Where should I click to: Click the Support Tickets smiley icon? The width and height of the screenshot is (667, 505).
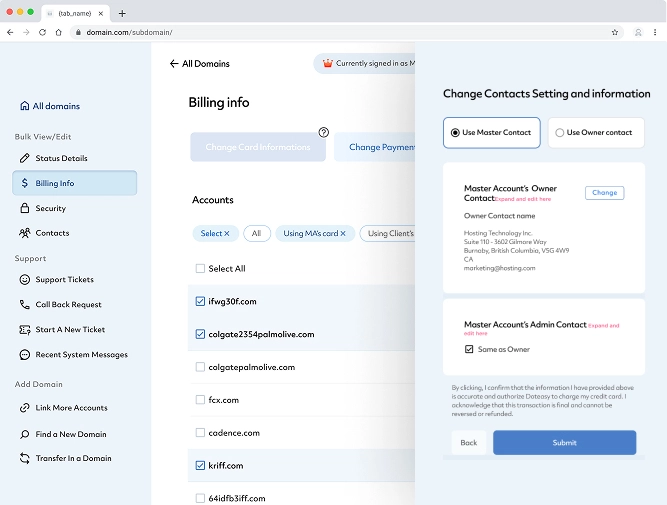click(x=25, y=280)
